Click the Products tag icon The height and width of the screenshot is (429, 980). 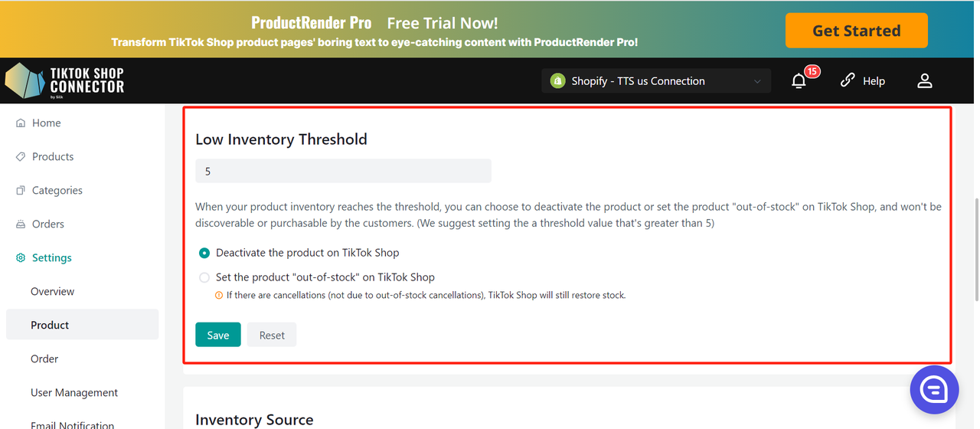pos(21,156)
